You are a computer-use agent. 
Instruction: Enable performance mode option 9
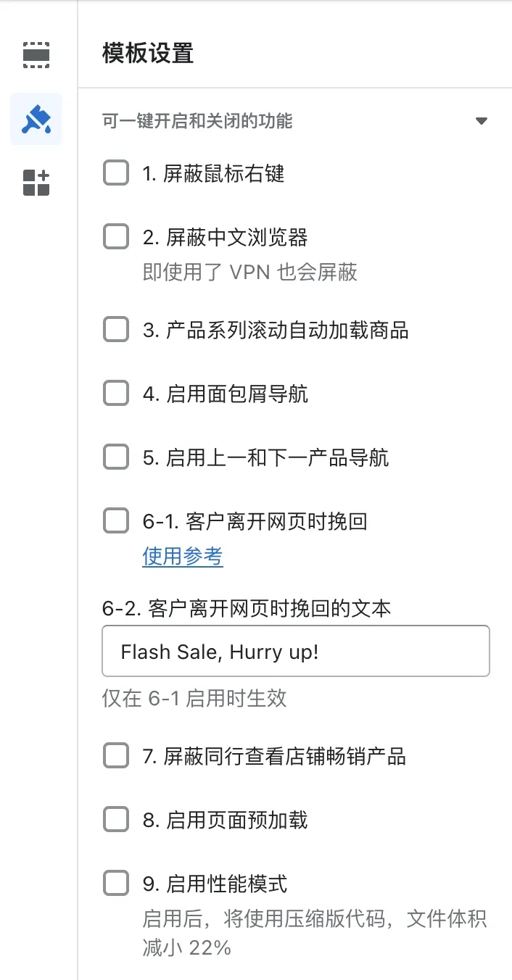pos(115,883)
